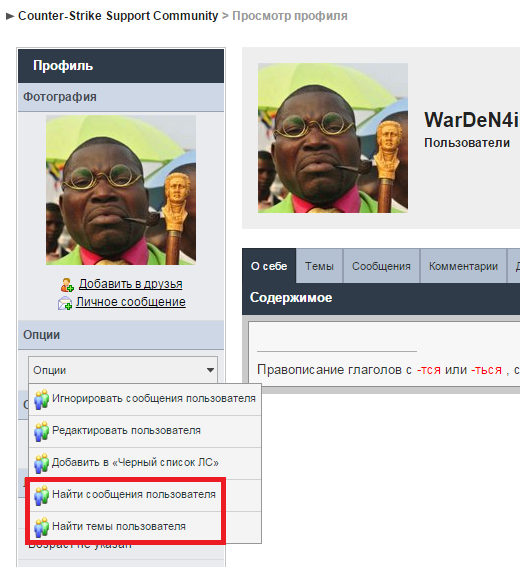
Task: Click the Опции dropdown arrow
Action: click(x=210, y=370)
